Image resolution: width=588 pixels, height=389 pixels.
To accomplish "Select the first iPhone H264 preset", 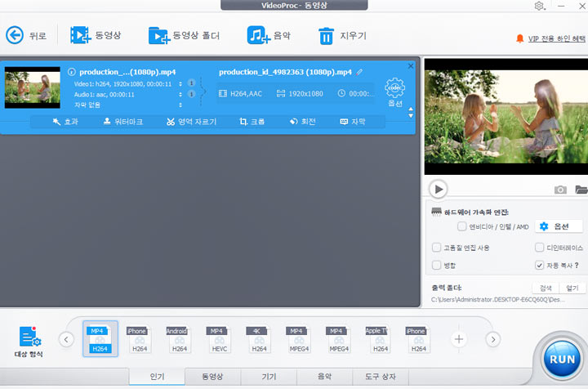I will 140,339.
